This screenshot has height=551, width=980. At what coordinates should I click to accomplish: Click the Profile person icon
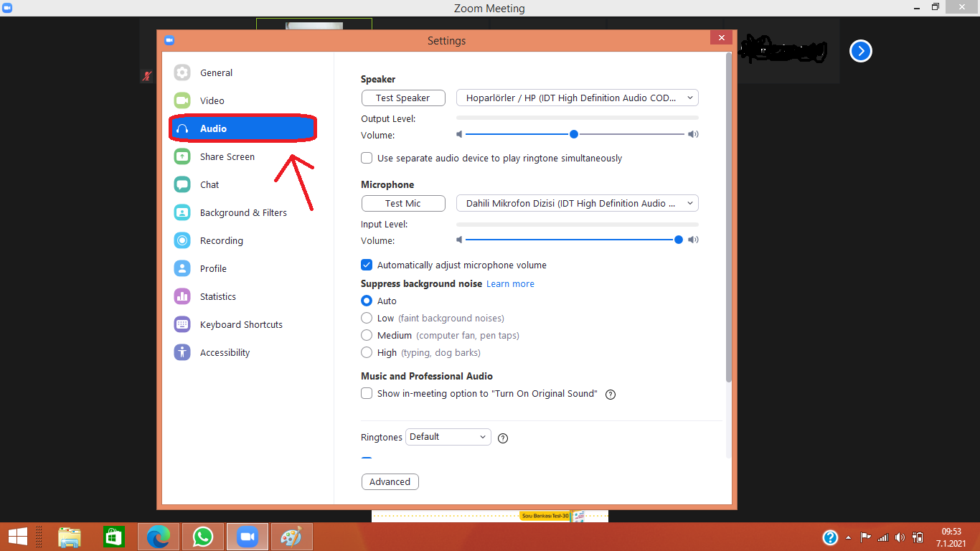182,268
